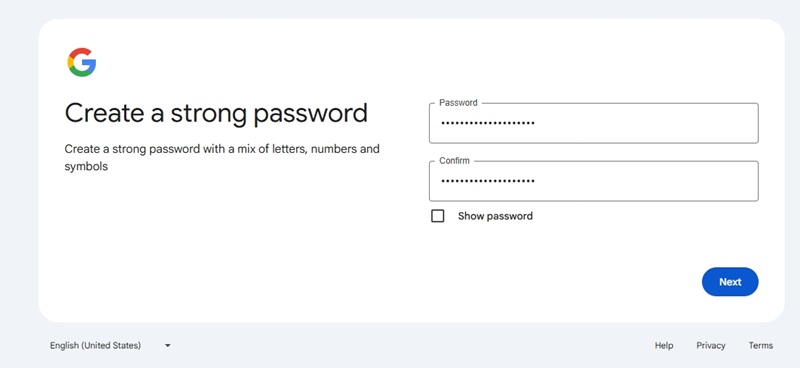Click the blue Next button
The height and width of the screenshot is (368, 800).
pyautogui.click(x=730, y=282)
